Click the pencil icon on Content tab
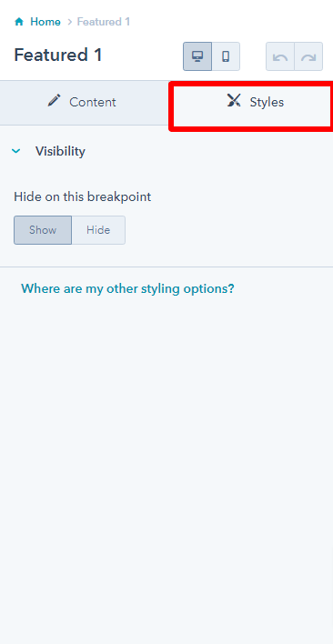Image resolution: width=333 pixels, height=644 pixels. [x=55, y=101]
